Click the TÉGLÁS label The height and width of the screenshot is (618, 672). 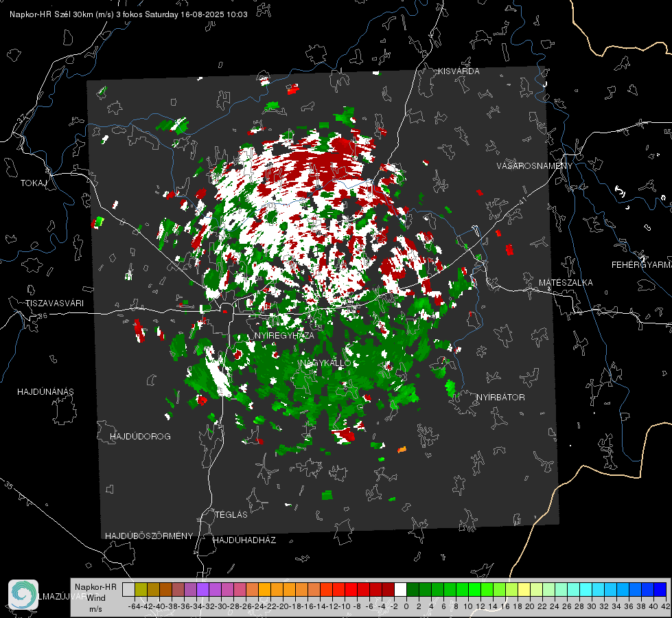tap(231, 514)
